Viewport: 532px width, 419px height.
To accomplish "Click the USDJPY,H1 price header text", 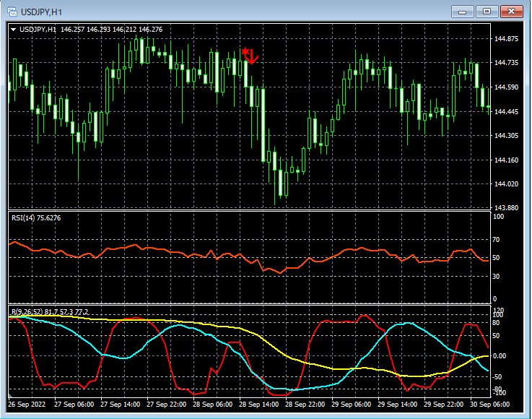I will (91, 30).
